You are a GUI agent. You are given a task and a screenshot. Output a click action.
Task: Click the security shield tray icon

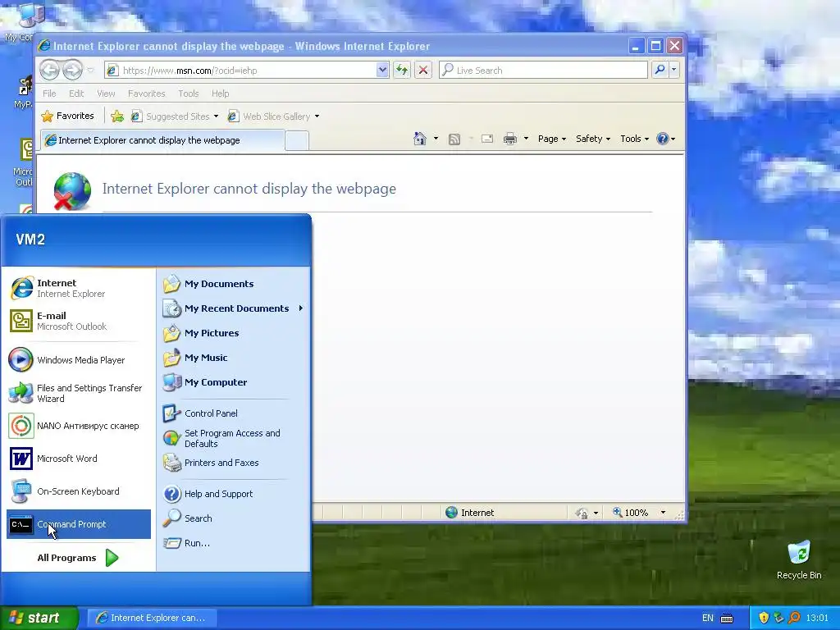(x=764, y=618)
